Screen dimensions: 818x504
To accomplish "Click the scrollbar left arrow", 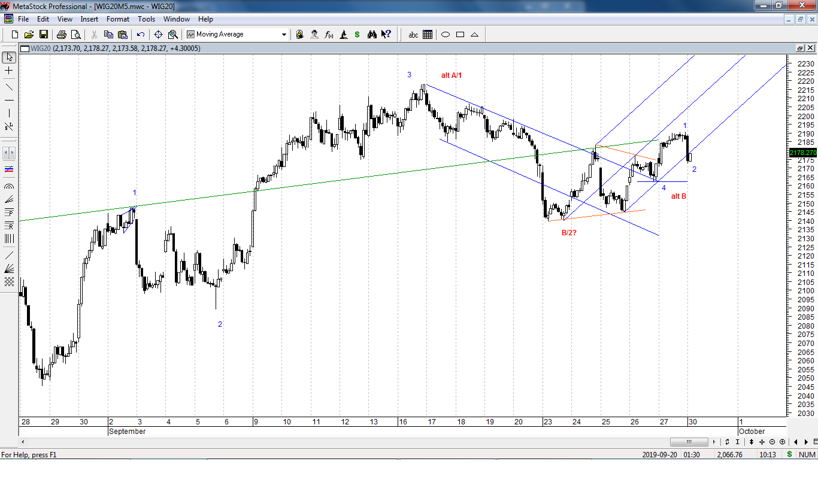I will click(x=23, y=442).
